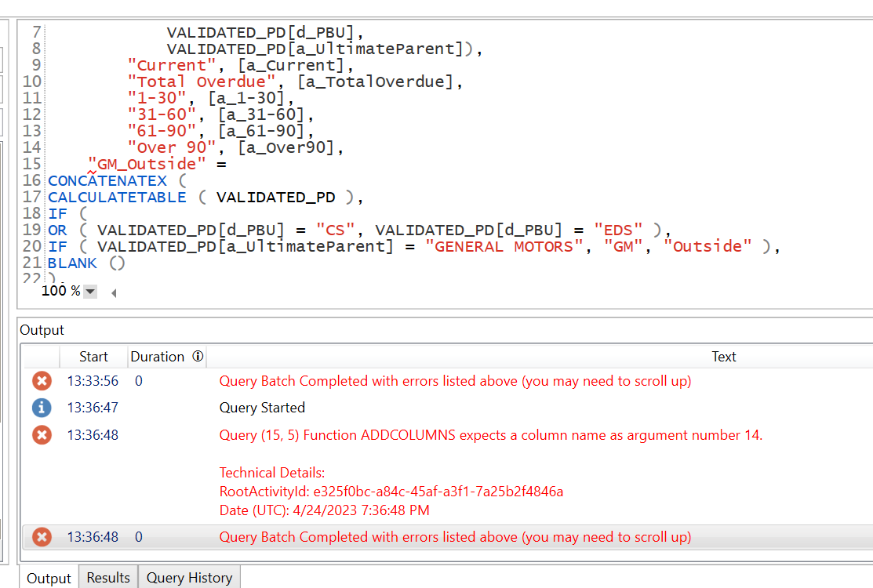Click VALIDATED_PD[a_UltimateParent] on line 8
Image resolution: width=873 pixels, height=588 pixels.
point(315,49)
